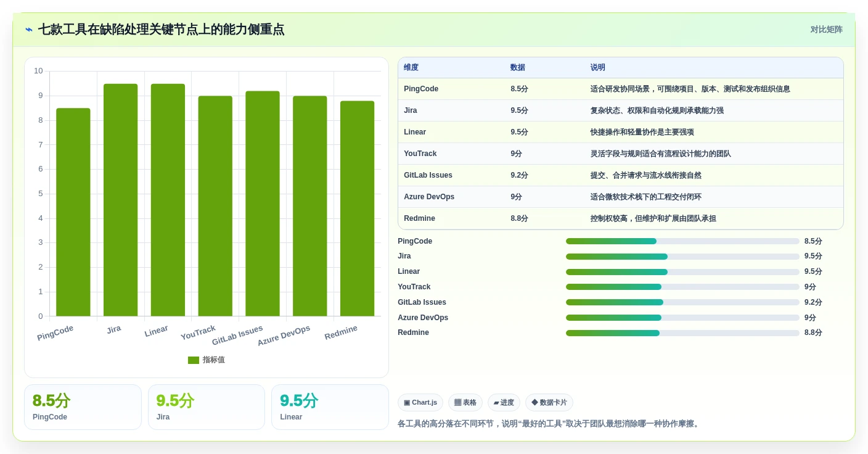Click the 8.8分 table cell
Viewport: 868px width, 454px height.
point(519,218)
